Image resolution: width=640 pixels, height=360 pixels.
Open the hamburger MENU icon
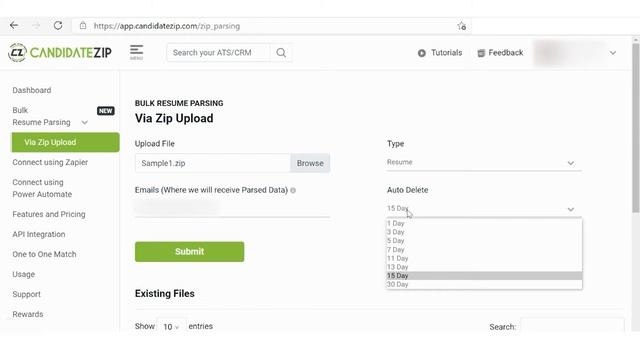[x=136, y=52]
